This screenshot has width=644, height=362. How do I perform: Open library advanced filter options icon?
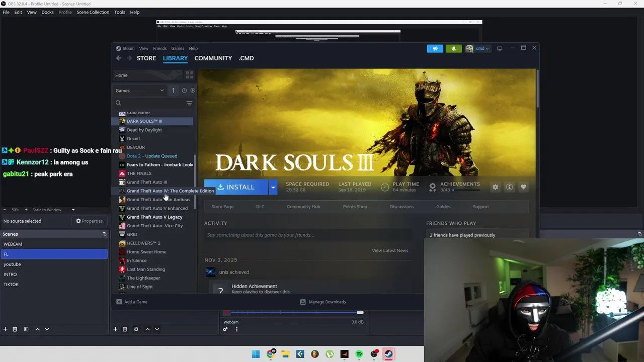189,103
